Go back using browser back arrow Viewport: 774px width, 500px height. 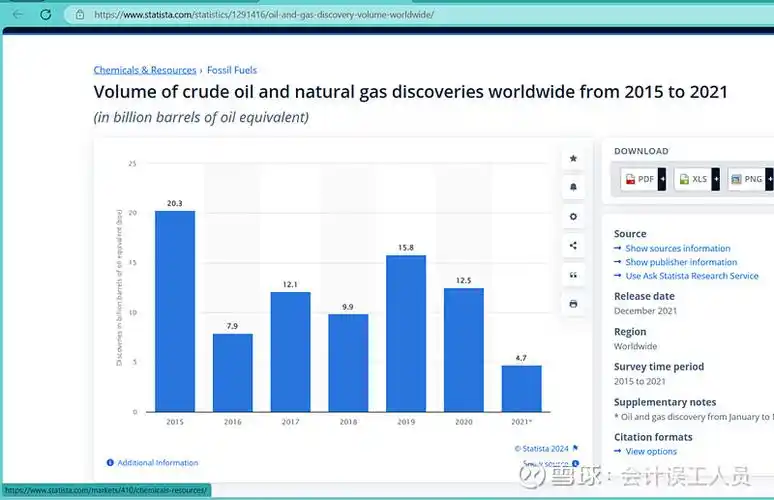[17, 15]
